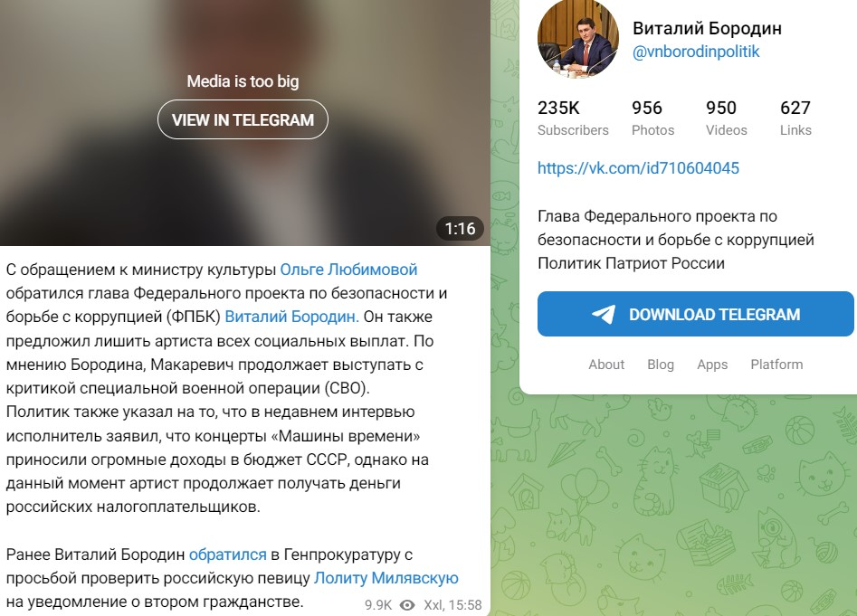Click the post timestamp 15:58
Viewport: 857px width, 616px height.
(x=466, y=605)
